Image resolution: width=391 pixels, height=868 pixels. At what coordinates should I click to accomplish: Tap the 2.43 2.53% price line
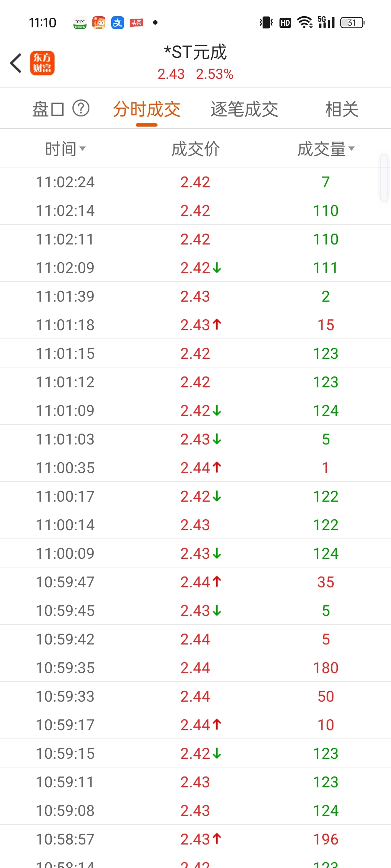click(x=195, y=74)
